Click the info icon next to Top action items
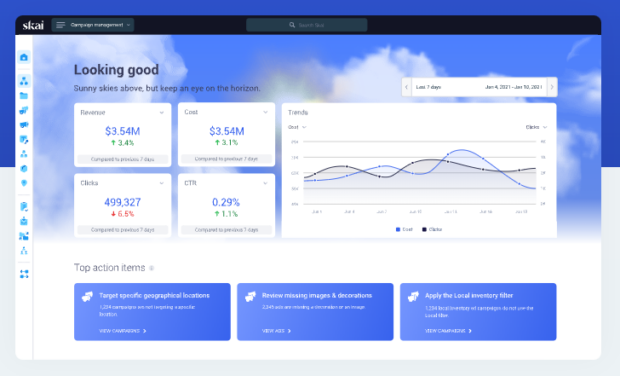Viewport: 620px width, 376px height. 151,268
